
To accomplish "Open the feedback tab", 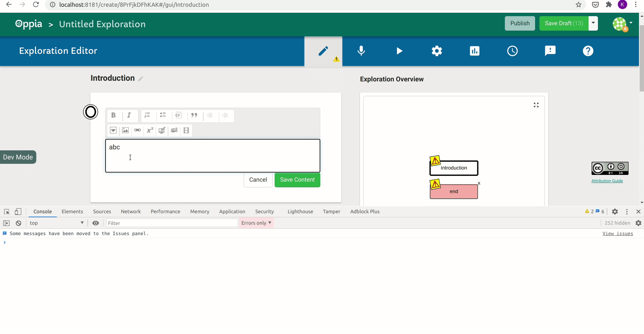I will 550,51.
